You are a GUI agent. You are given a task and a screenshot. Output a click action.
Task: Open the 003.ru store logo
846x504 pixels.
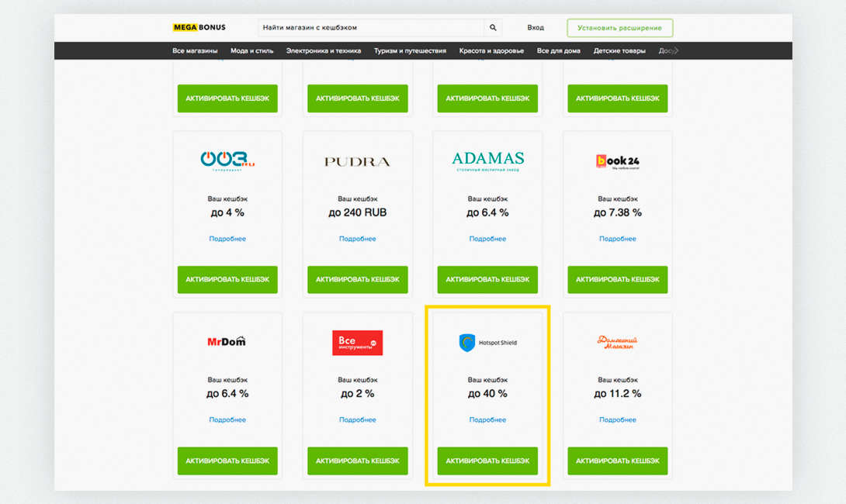click(227, 161)
